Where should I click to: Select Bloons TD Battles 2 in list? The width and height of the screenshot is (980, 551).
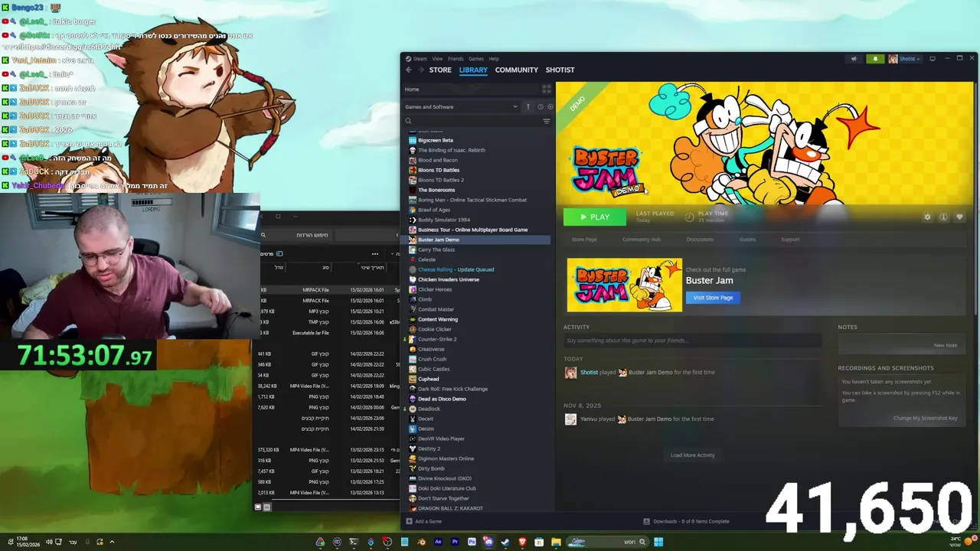click(x=440, y=180)
